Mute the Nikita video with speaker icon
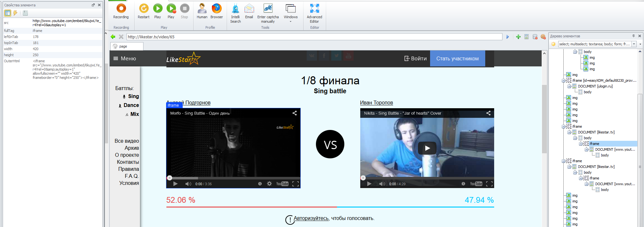Viewport: 644px width, 227px height. point(382,184)
